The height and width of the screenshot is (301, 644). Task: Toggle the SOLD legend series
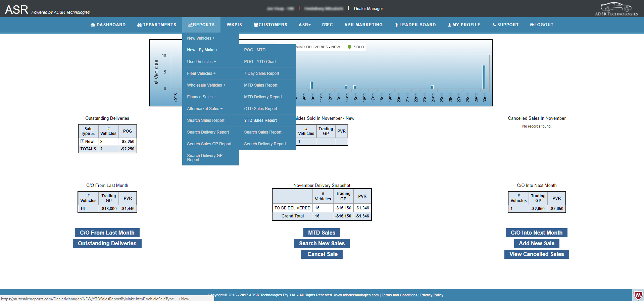coord(356,47)
